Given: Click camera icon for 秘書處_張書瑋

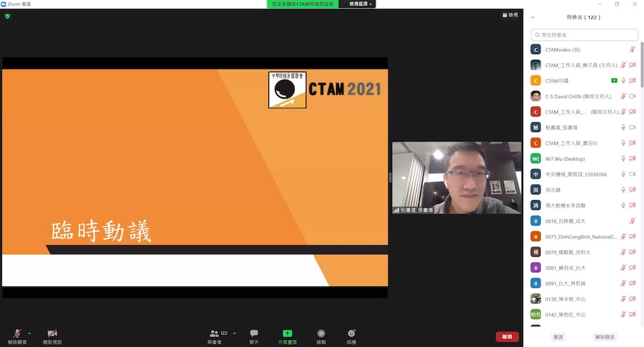Looking at the screenshot, I should pos(632,127).
